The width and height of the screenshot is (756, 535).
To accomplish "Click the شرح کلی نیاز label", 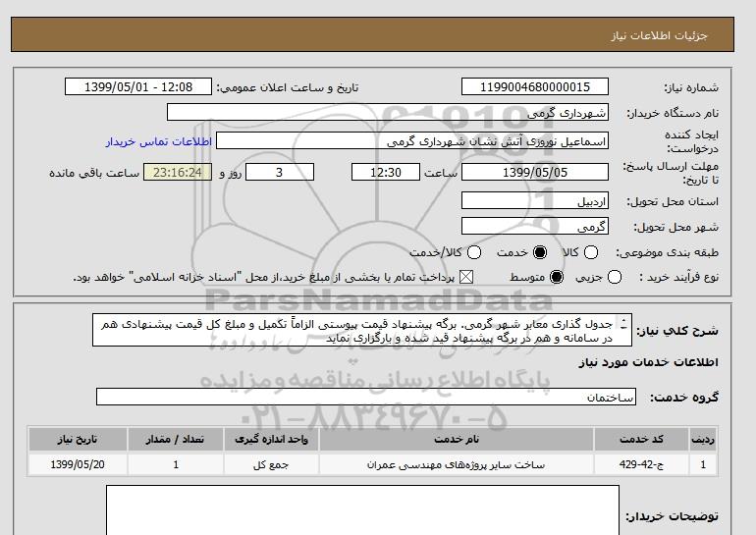I will 677,331.
